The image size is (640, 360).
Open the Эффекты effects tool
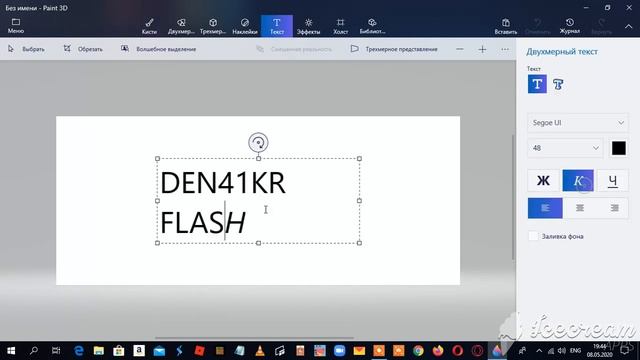pos(309,26)
